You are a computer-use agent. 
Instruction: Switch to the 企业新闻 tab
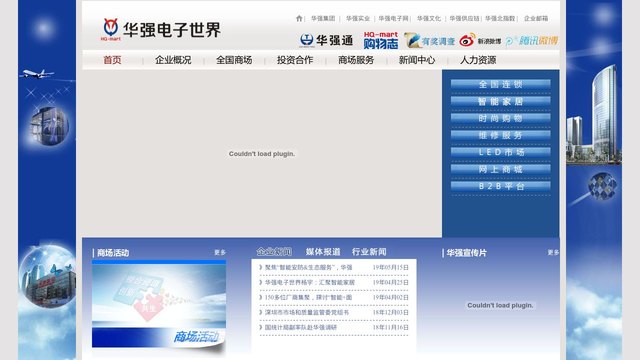274,252
